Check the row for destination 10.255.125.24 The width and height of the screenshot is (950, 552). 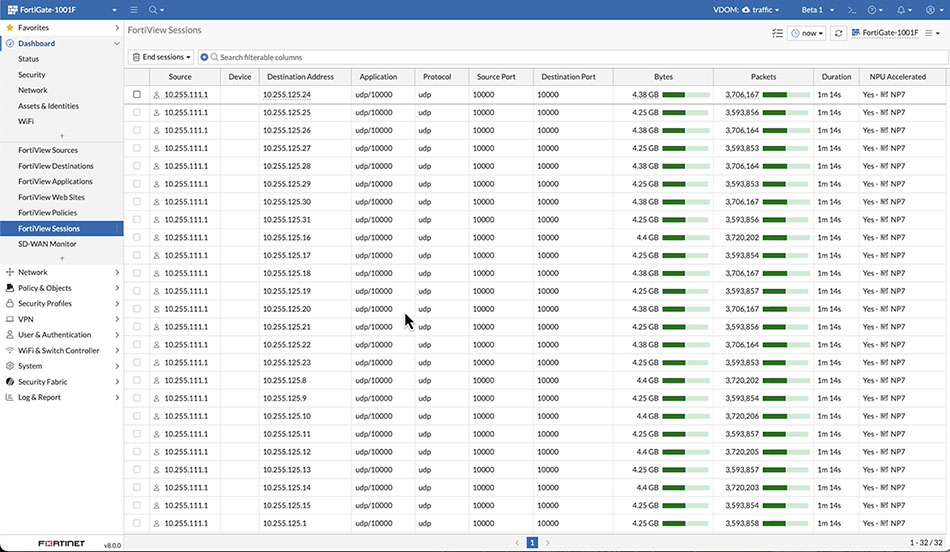[137, 95]
